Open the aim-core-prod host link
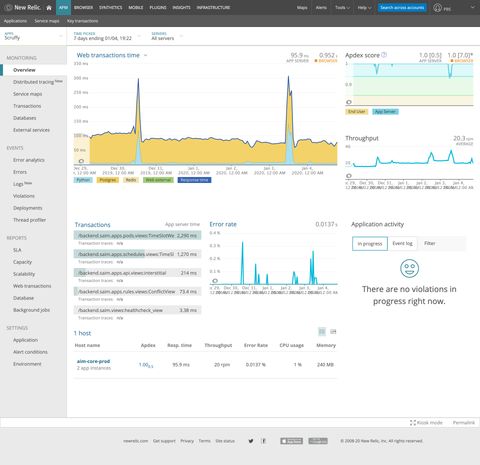Image resolution: width=480 pixels, height=465 pixels. (93, 361)
